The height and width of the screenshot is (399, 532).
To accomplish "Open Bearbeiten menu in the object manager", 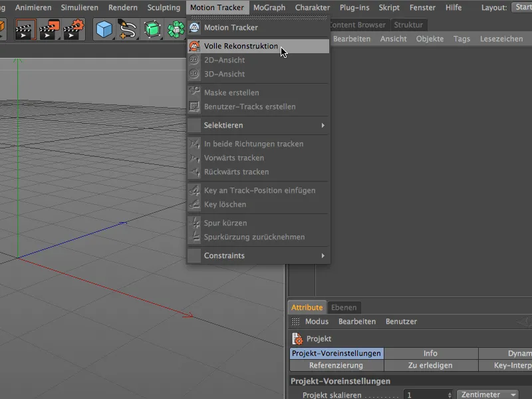I will point(352,39).
